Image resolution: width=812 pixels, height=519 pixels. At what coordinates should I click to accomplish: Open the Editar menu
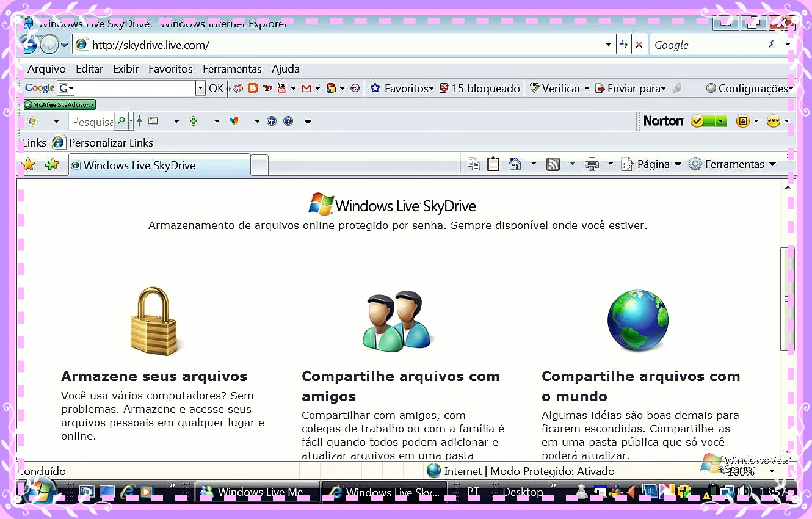[x=89, y=69]
